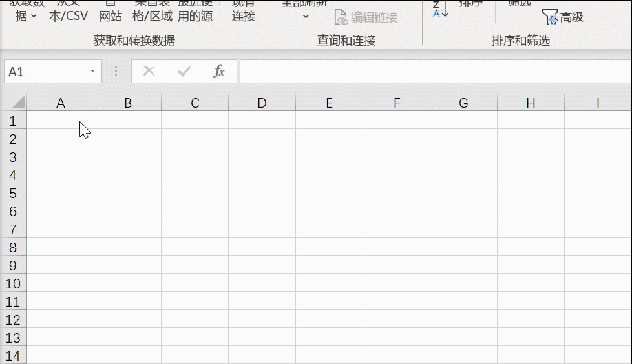The height and width of the screenshot is (364, 632).
Task: Select row 6 header
Action: click(13, 212)
